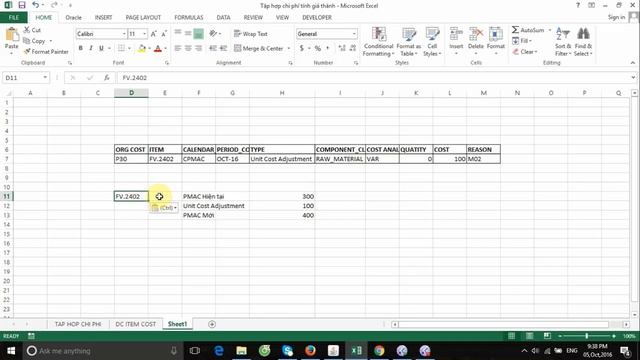Open Skype from the taskbar
The image size is (640, 360).
tap(287, 351)
